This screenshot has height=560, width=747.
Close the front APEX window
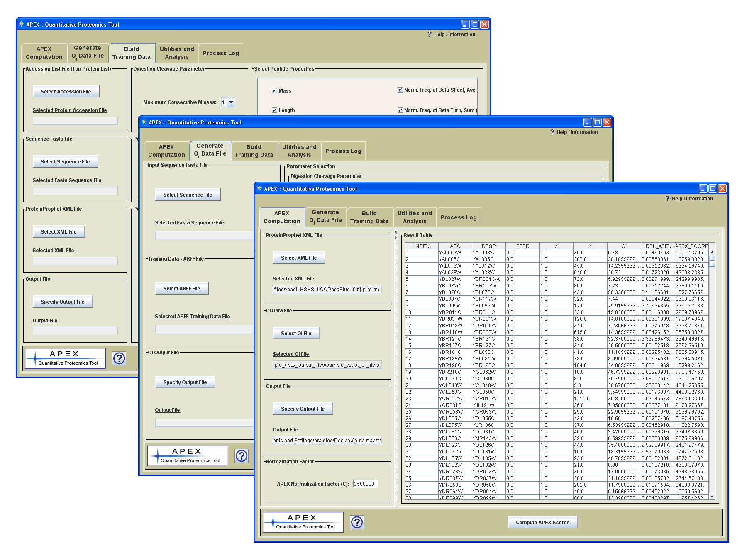(722, 189)
